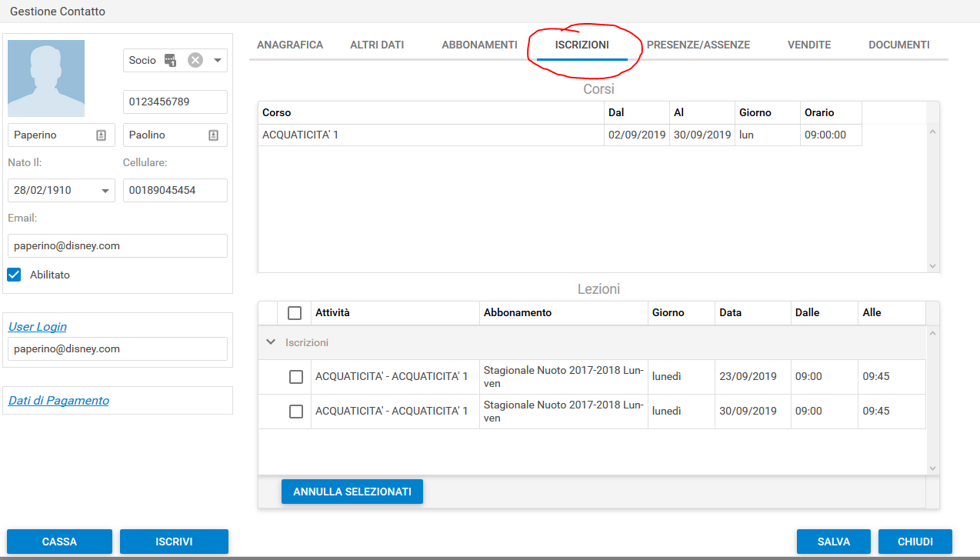Select the ISCRIZIONI tab

[582, 45]
